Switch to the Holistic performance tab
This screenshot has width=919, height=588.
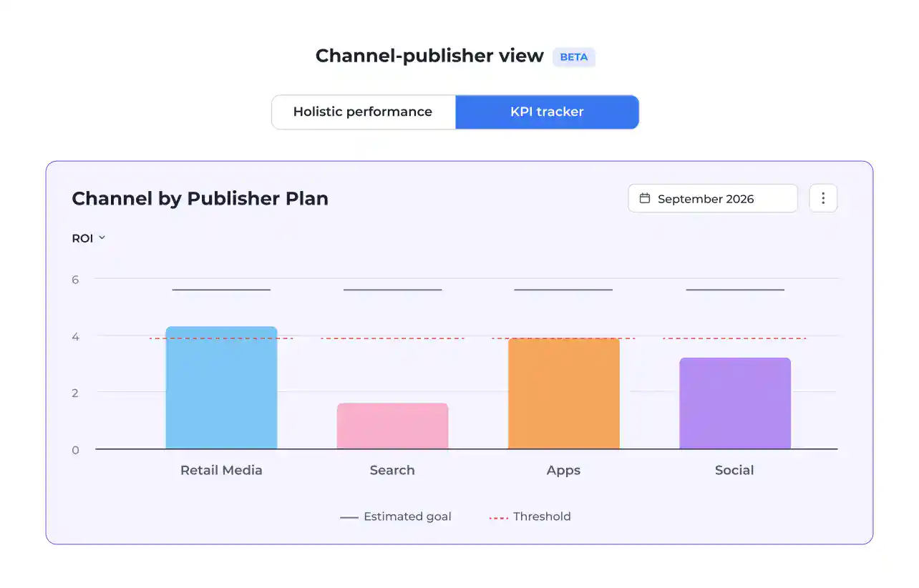363,112
